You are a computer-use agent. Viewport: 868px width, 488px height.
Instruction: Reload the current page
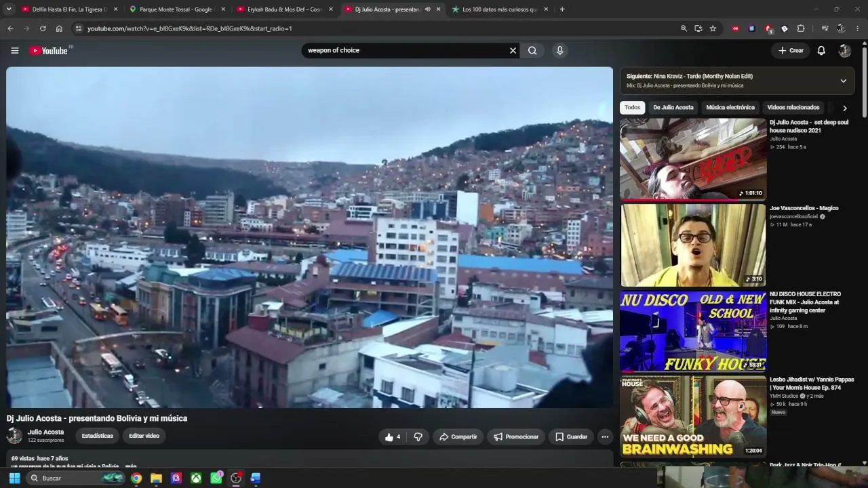coord(43,28)
